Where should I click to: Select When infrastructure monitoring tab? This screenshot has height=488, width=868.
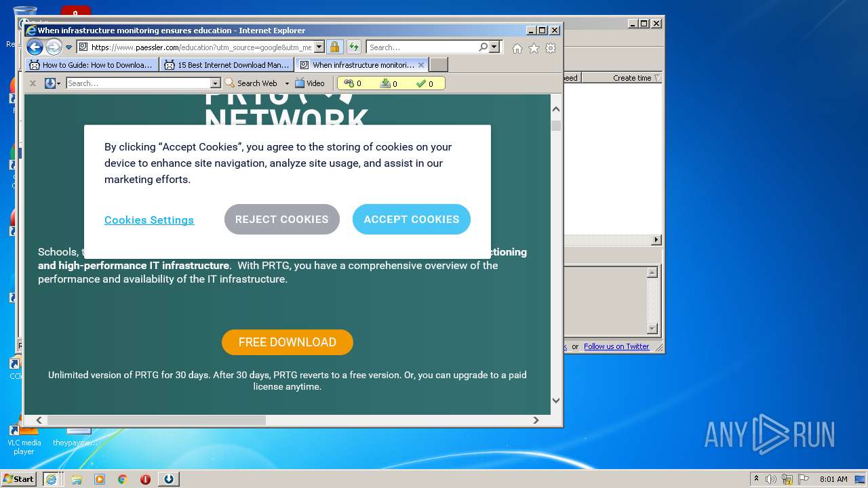(358, 65)
